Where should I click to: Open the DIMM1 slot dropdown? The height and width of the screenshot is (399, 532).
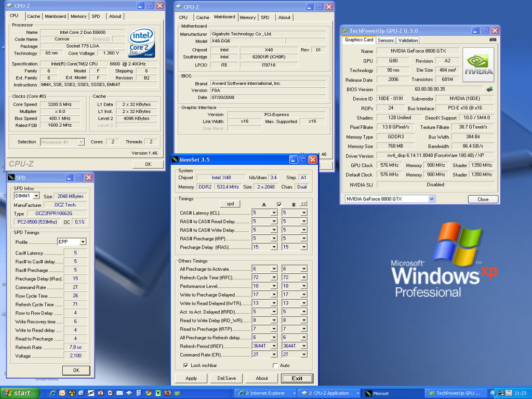[36, 196]
